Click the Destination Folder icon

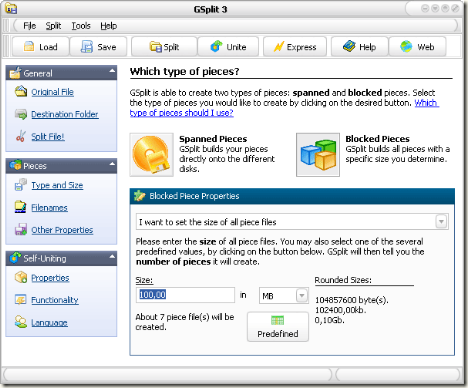[21, 114]
